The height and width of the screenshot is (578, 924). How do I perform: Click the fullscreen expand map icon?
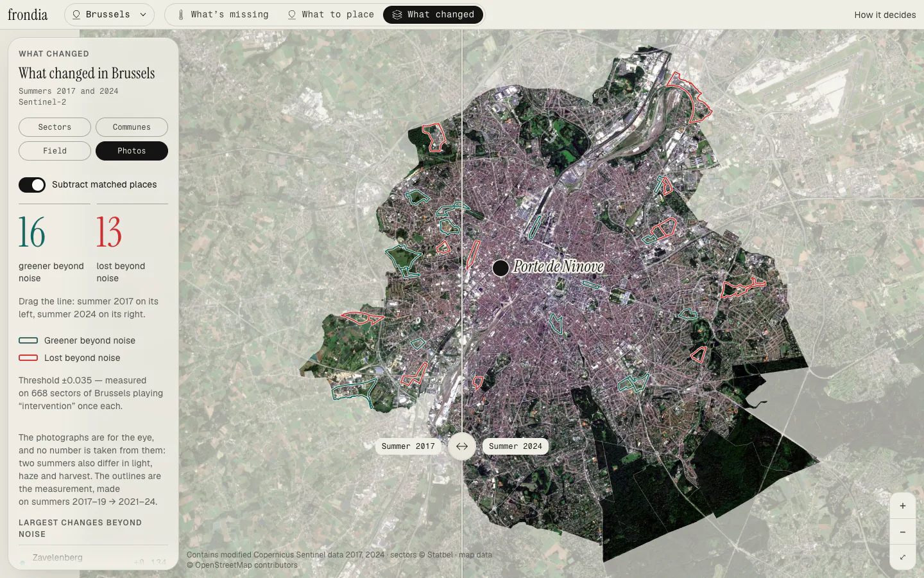903,557
